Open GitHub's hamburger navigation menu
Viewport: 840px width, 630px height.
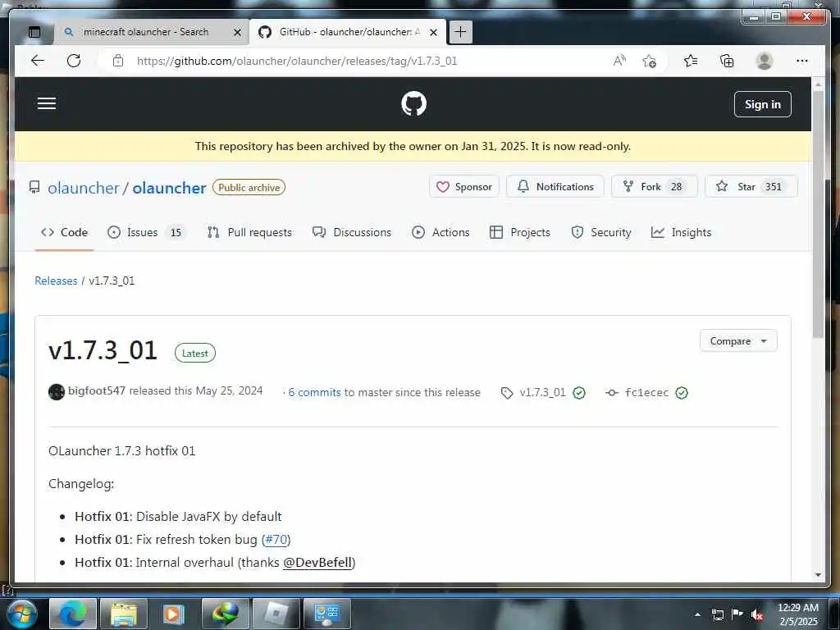(47, 103)
